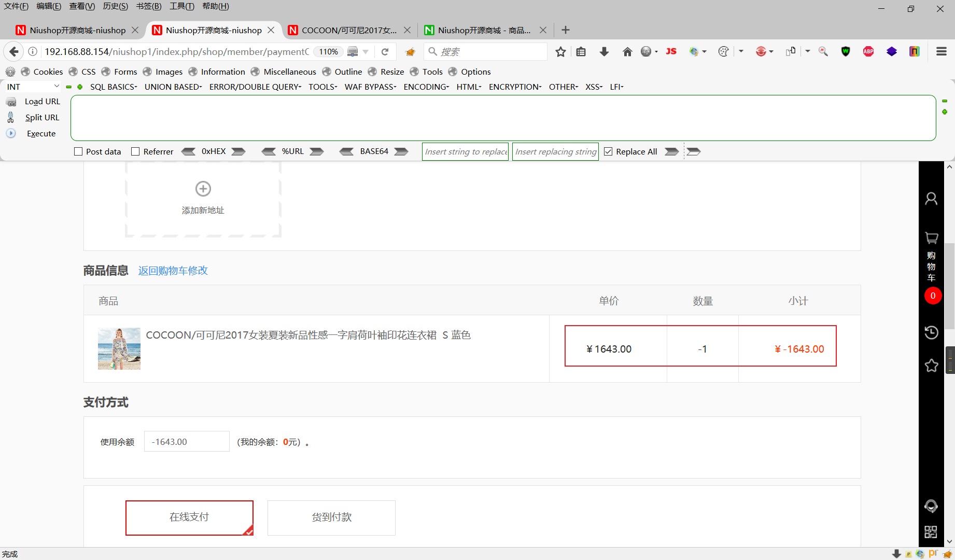The image size is (955, 560).
Task: Switch to the Niushop开源商城 - 商品 tab
Action: click(x=484, y=30)
